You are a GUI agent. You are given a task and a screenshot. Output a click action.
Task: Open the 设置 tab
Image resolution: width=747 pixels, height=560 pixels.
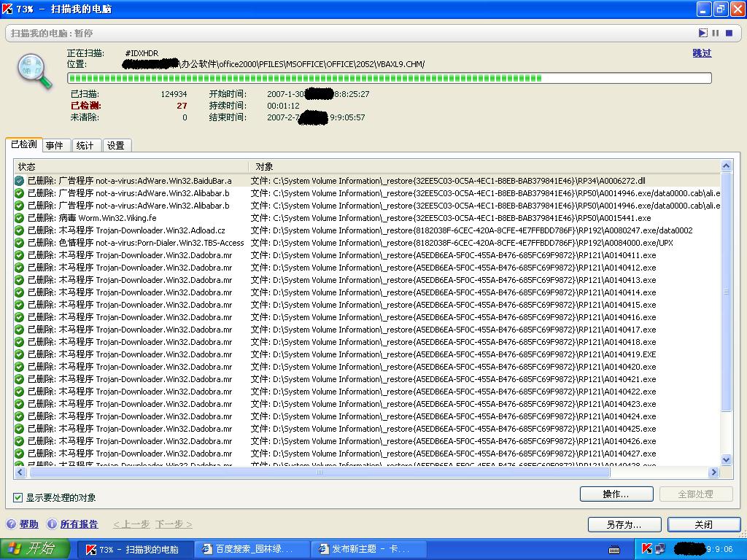tap(116, 145)
